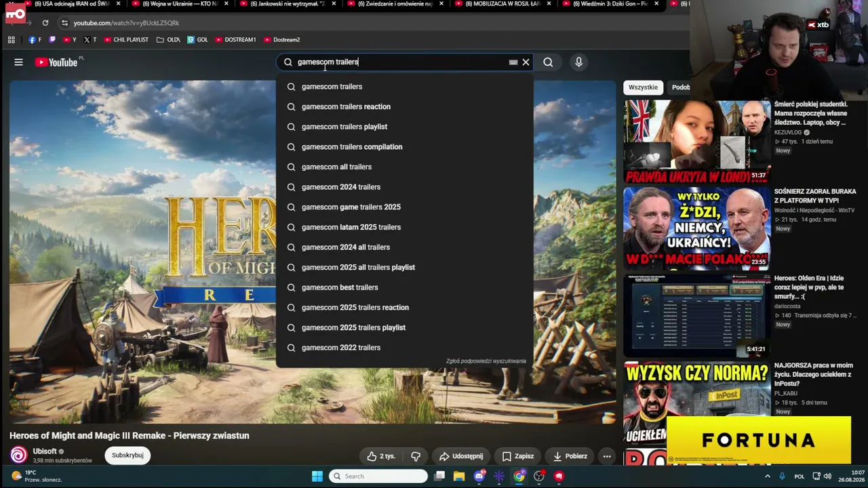The height and width of the screenshot is (488, 868).
Task: Choose 'gamescom 2022 trailers' suggestion
Action: 405,348
